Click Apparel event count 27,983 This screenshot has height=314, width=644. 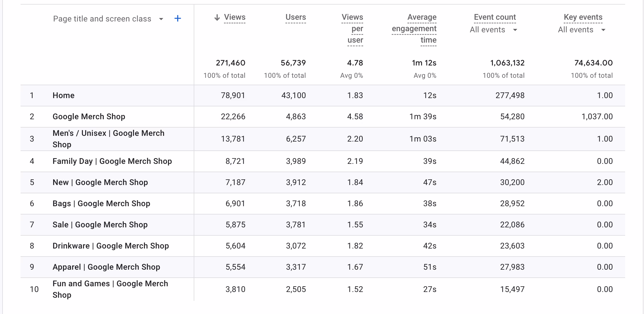pos(512,267)
